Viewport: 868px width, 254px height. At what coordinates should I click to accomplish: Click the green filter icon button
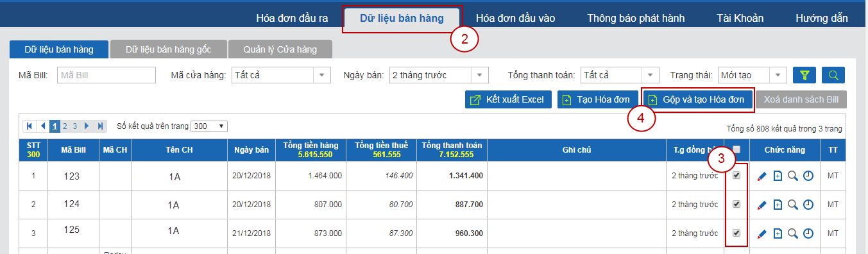point(804,75)
